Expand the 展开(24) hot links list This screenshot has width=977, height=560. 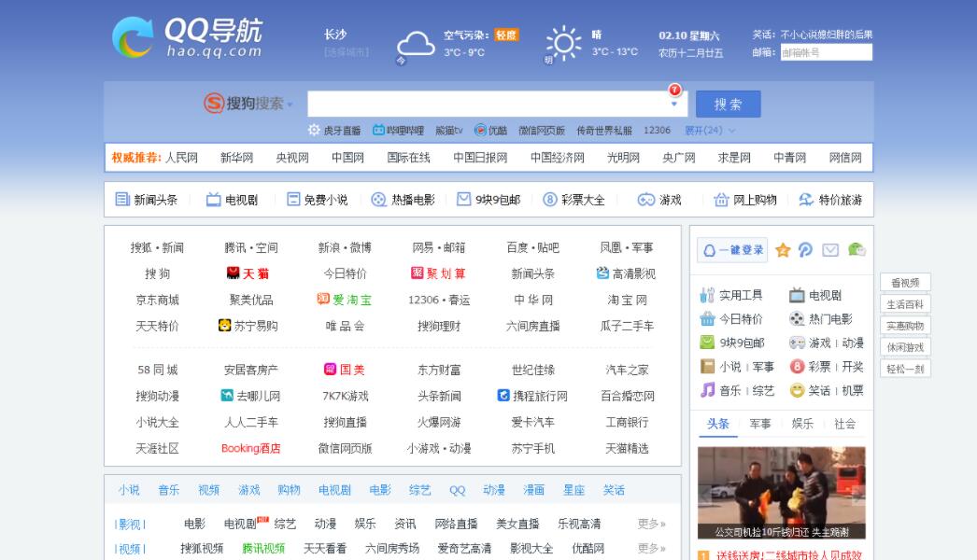(710, 130)
